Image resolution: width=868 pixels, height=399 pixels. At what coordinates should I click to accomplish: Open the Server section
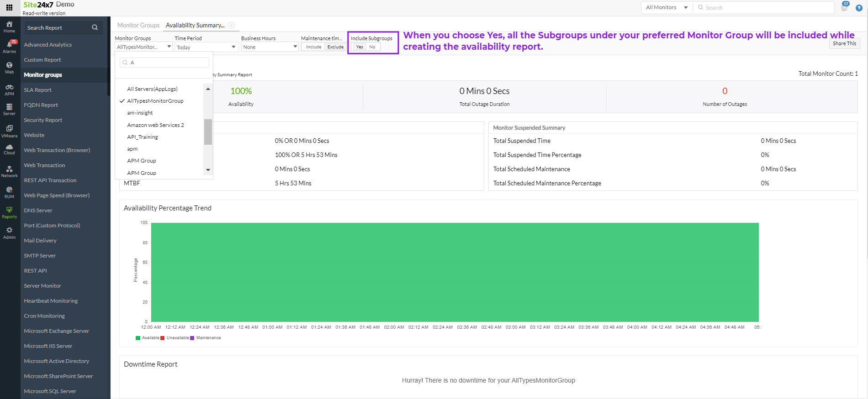[9, 110]
